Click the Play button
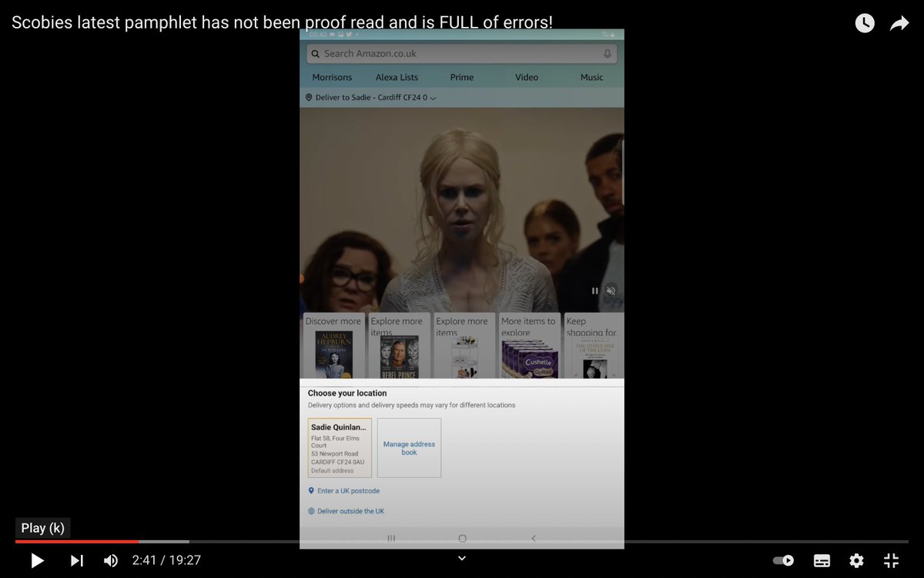 [x=37, y=561]
